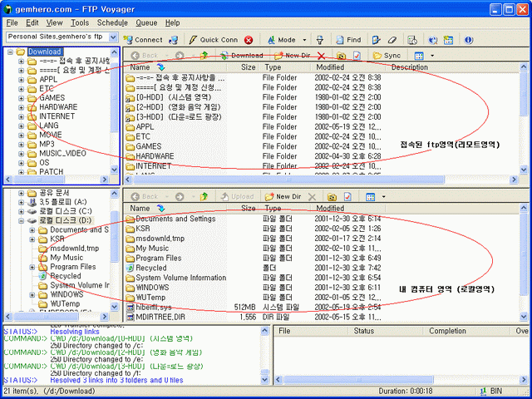Open the File menu

(12, 22)
